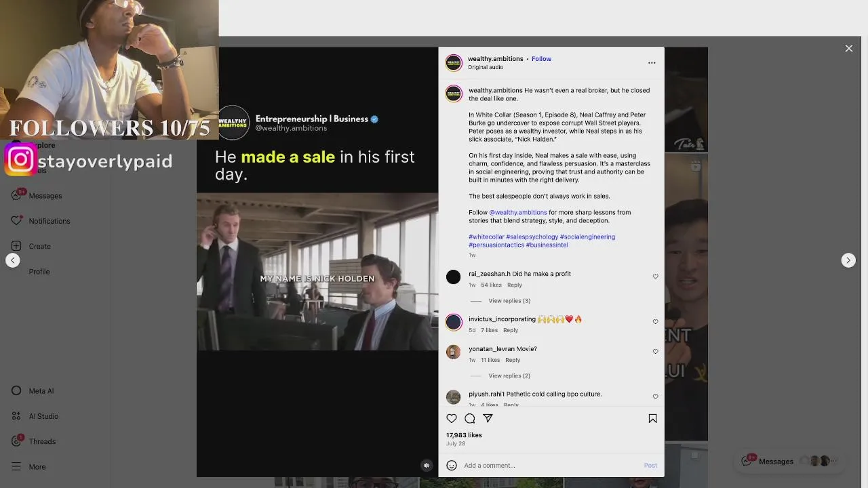Go to previous post with left arrow
The image size is (868, 488).
(13, 260)
